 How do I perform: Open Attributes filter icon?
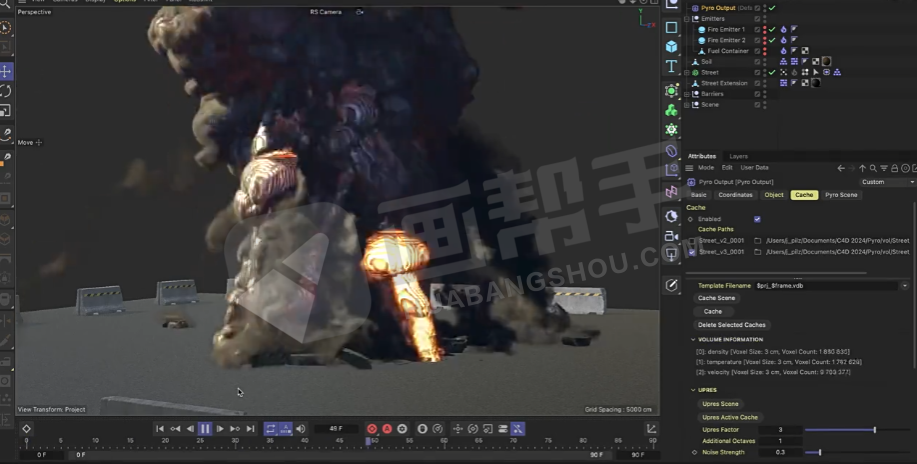[884, 169]
